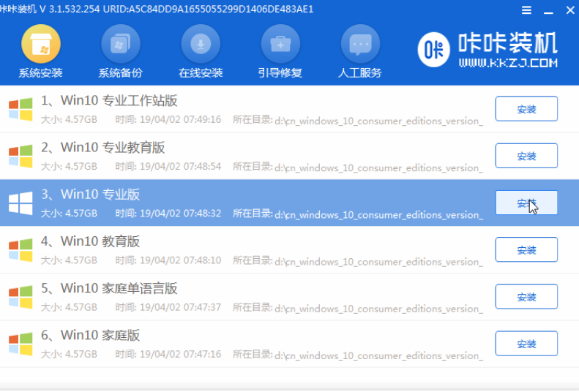
Task: Click title bar version text V 3.1.532.254
Action: tap(70, 9)
